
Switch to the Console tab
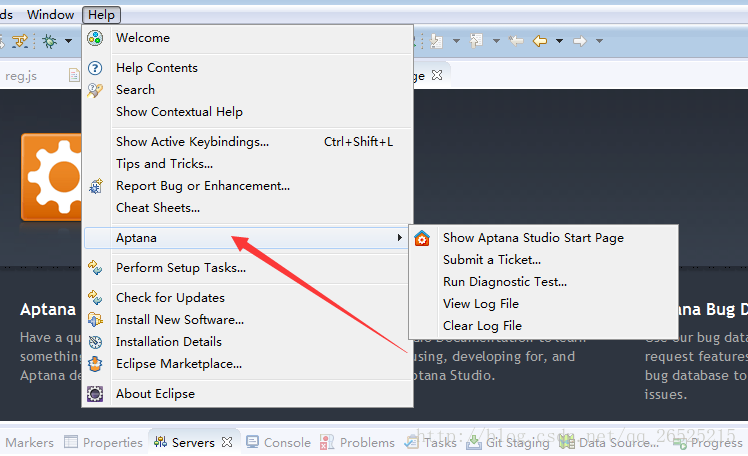[x=278, y=443]
